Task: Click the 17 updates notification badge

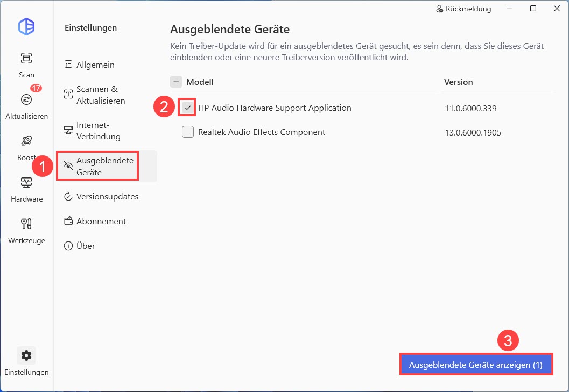Action: tap(36, 88)
